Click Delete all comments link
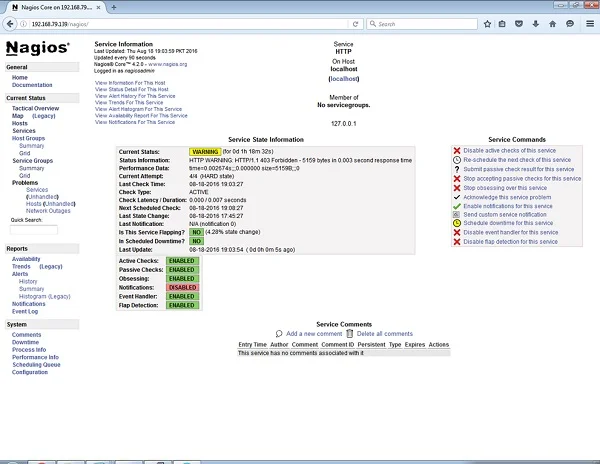Viewport: 600px width, 464px height. click(x=385, y=334)
